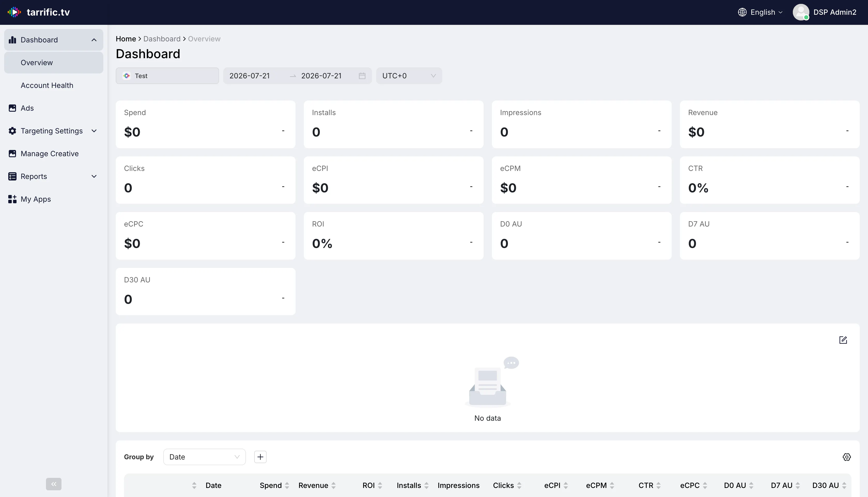Click the Dashboard bar chart icon
This screenshot has height=497, width=868.
coord(12,40)
